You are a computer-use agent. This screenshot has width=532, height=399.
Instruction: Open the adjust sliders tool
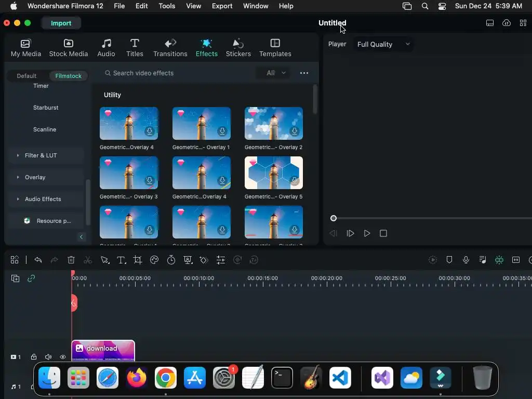click(221, 260)
